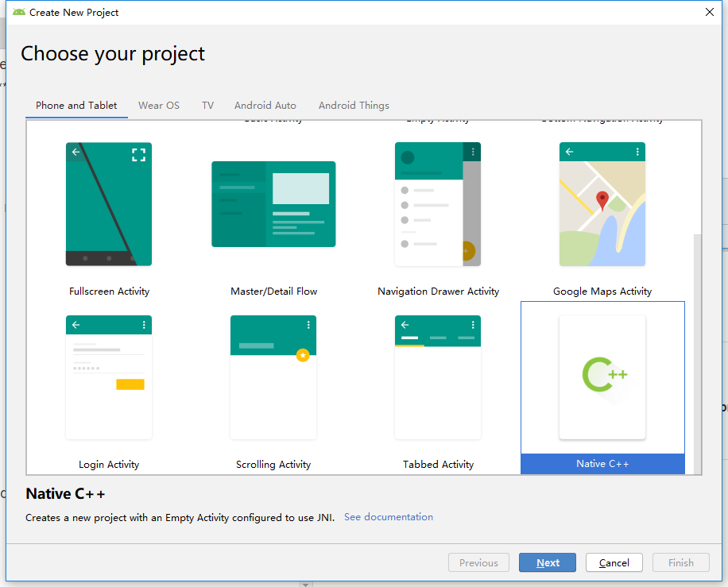The height and width of the screenshot is (587, 728).
Task: Select the Android Things tab
Action: [x=354, y=106]
